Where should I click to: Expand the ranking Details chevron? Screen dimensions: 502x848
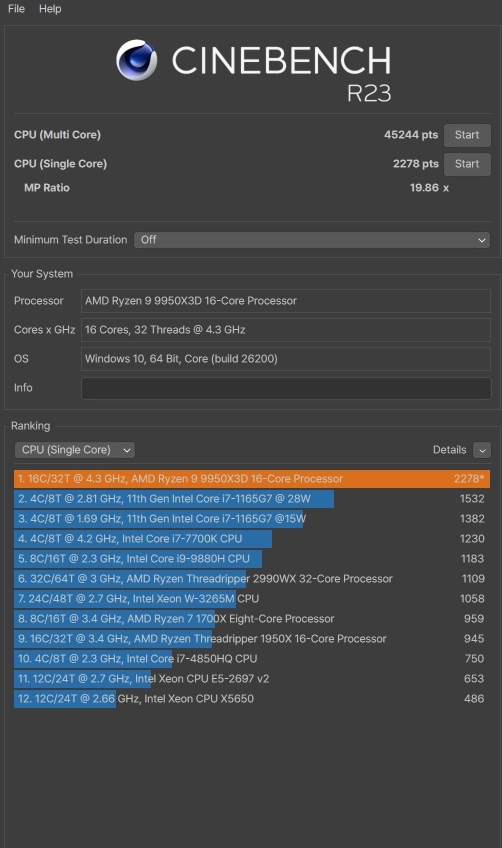[x=482, y=450]
